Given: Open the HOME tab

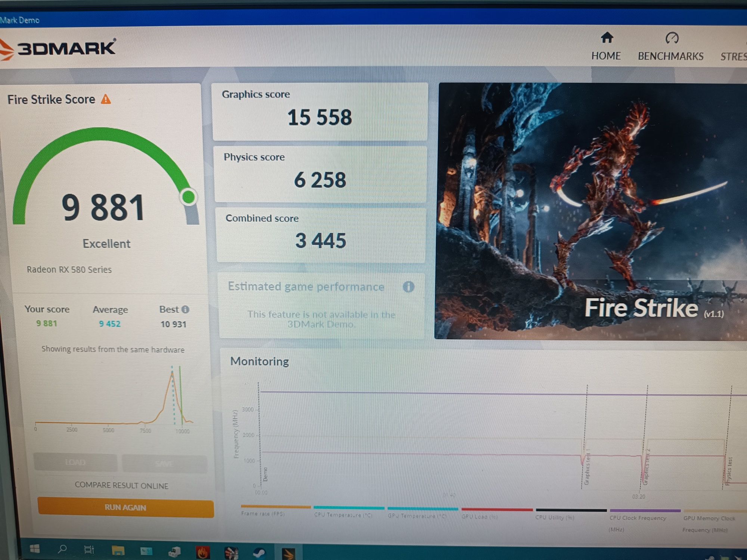Looking at the screenshot, I should point(606,47).
